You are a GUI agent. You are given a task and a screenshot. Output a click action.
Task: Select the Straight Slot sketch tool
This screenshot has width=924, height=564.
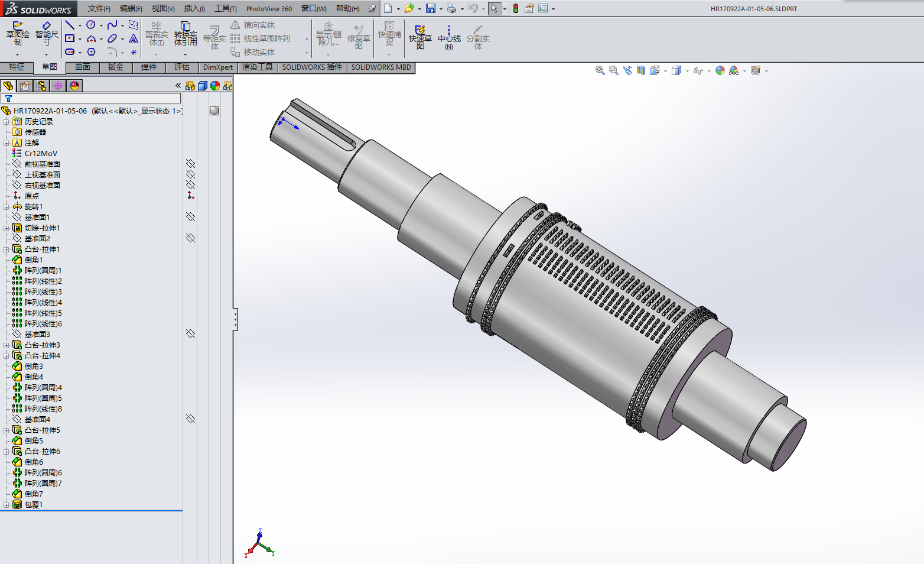point(70,52)
